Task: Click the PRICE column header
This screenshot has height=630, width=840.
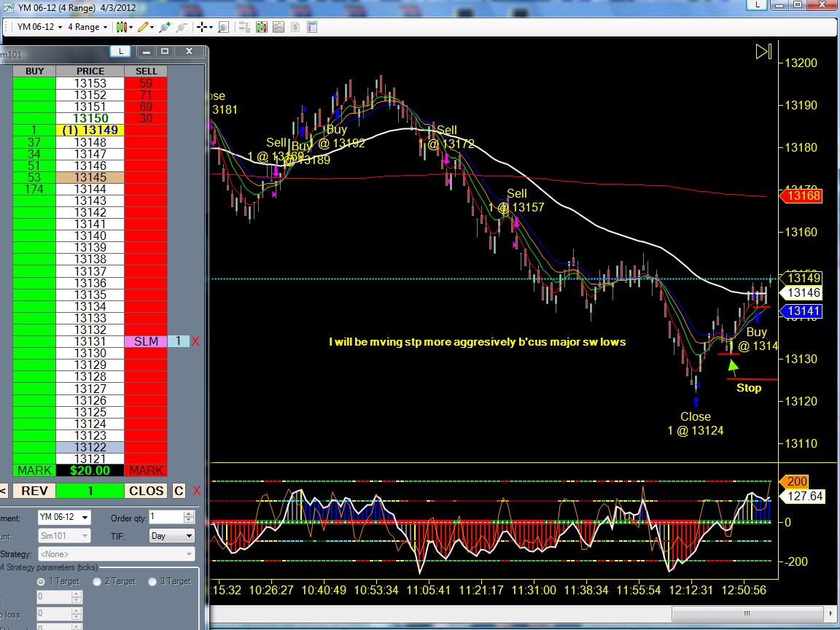Action: tap(90, 71)
